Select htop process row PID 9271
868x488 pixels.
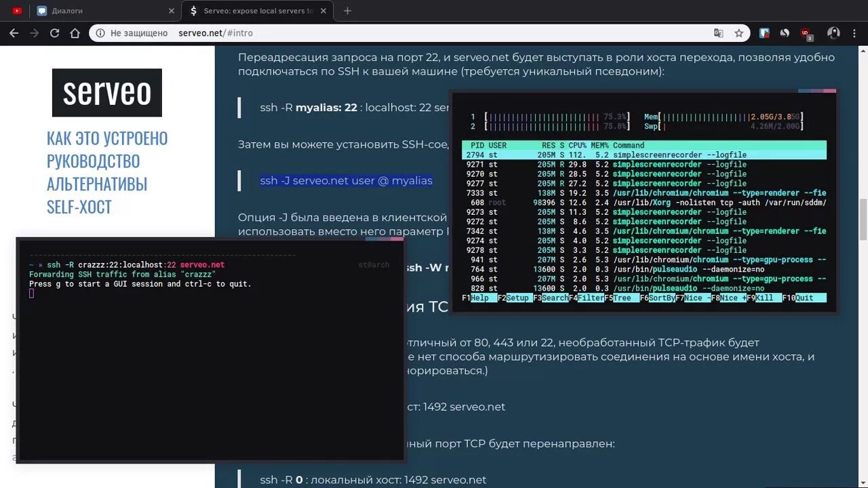(644, 165)
